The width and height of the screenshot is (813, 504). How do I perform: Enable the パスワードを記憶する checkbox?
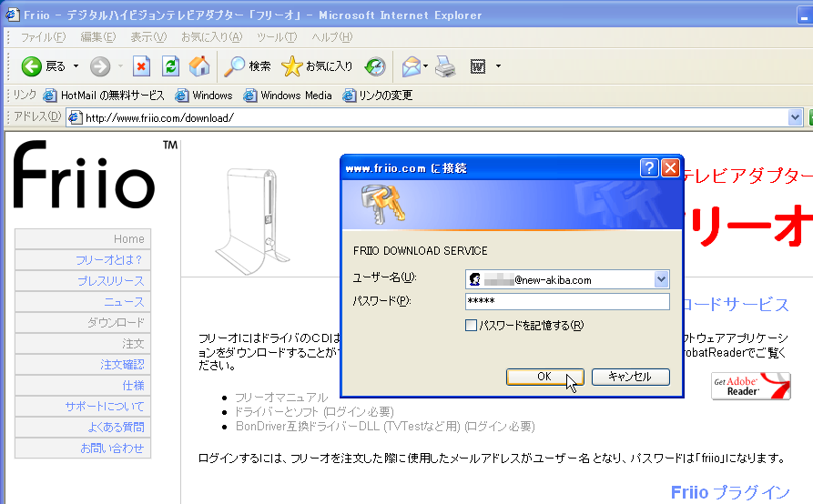[471, 326]
